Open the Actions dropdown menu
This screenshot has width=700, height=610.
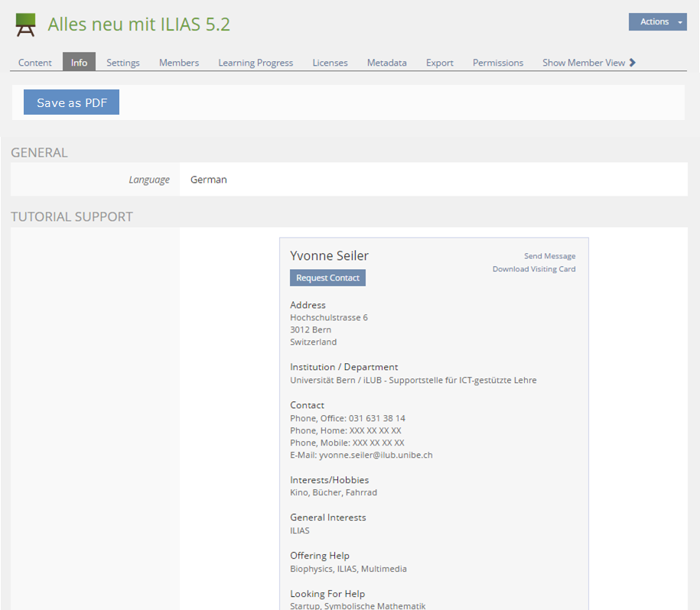tap(657, 22)
